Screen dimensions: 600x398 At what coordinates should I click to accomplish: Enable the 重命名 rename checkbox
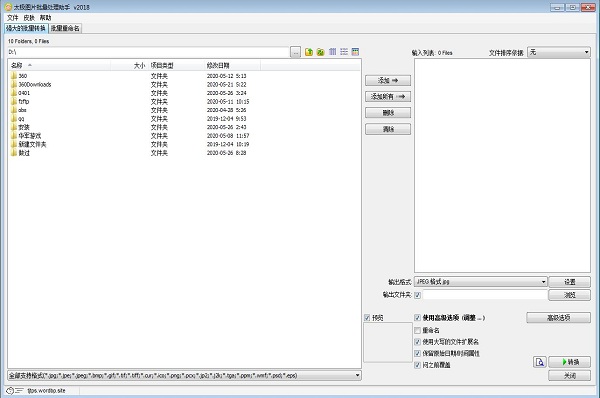tap(417, 330)
